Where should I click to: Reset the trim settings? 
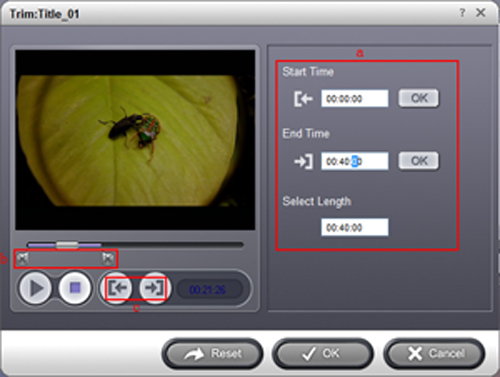pyautogui.click(x=213, y=354)
